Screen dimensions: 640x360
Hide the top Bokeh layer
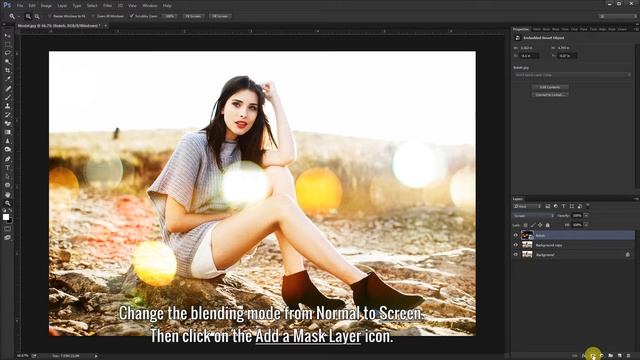coord(516,235)
